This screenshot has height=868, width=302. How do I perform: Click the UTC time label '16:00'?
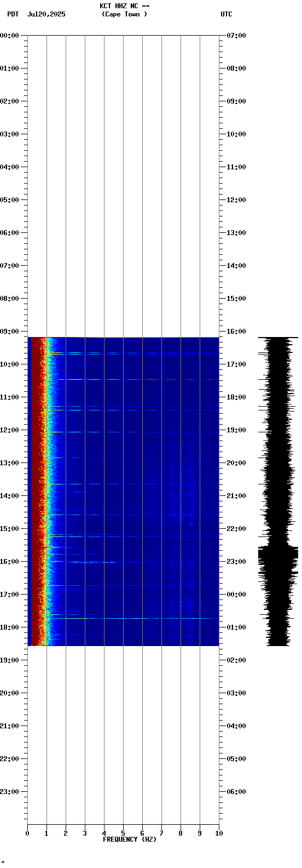[236, 332]
